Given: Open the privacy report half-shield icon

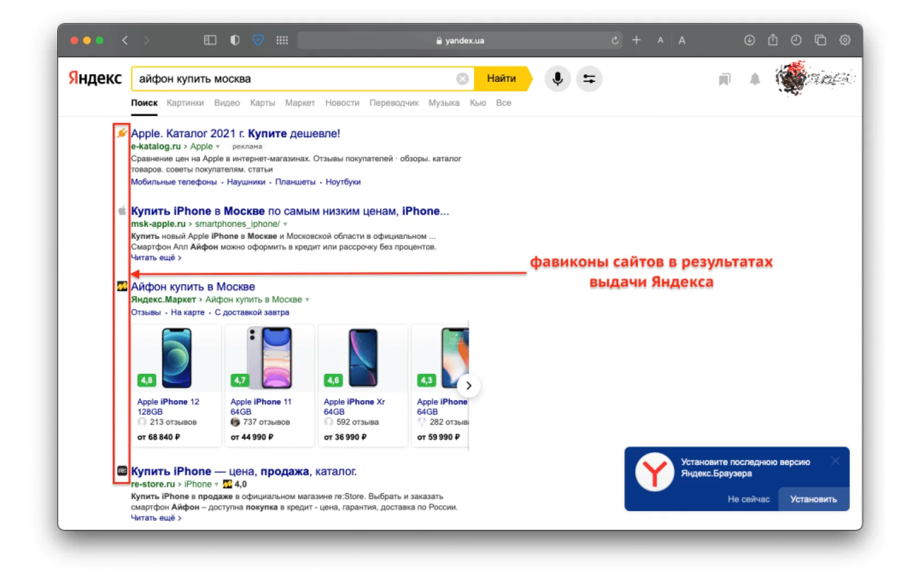Looking at the screenshot, I should [x=235, y=40].
